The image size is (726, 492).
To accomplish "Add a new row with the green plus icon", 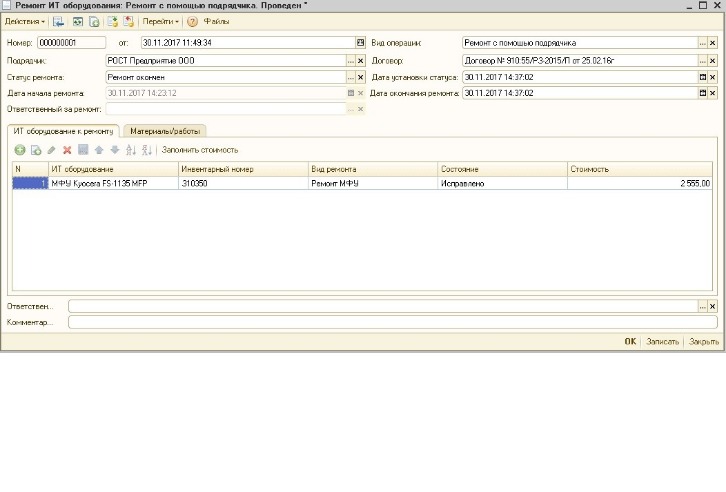I will pyautogui.click(x=20, y=150).
